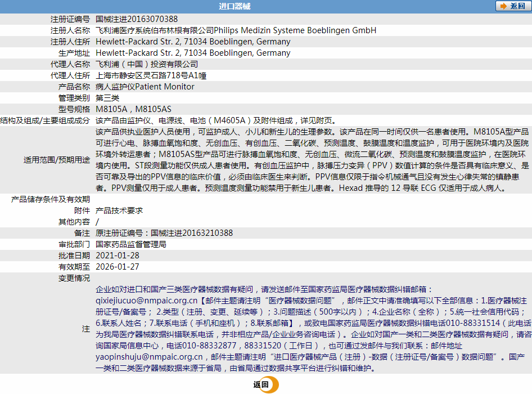Select the 生产地址 field label

point(74,53)
